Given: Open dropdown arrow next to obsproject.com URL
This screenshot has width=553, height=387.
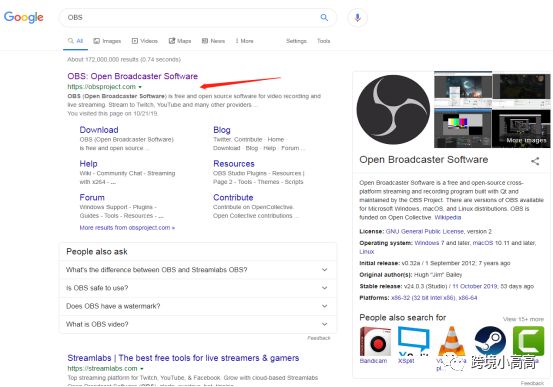Looking at the screenshot, I should tap(140, 87).
